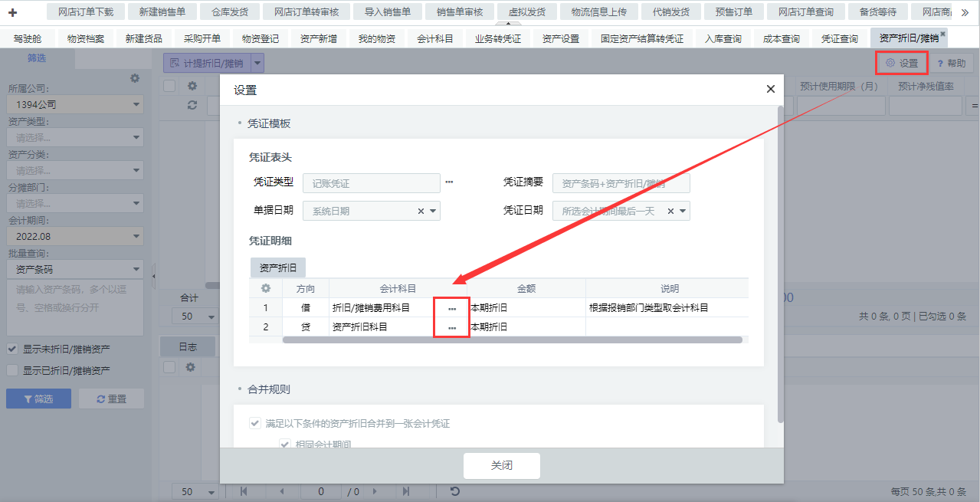Screen dimensions: 980x502
Task: Click the dots icon beside 凭证类型
Action: pyautogui.click(x=450, y=182)
